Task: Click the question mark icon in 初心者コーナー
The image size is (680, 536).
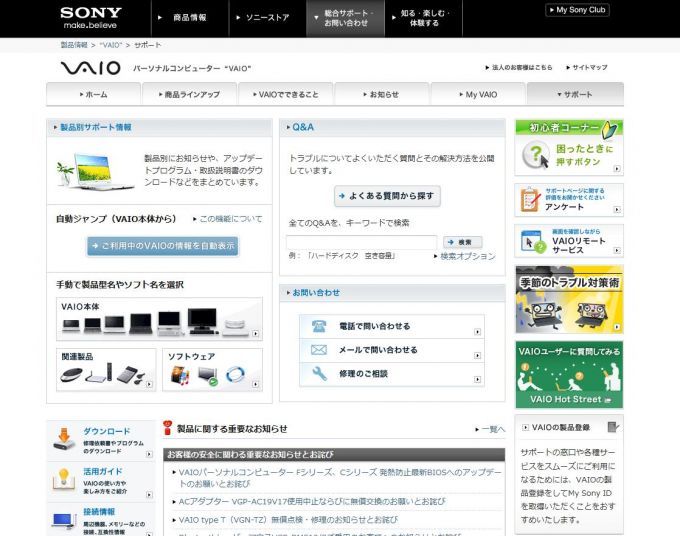Action: pyautogui.click(x=535, y=155)
